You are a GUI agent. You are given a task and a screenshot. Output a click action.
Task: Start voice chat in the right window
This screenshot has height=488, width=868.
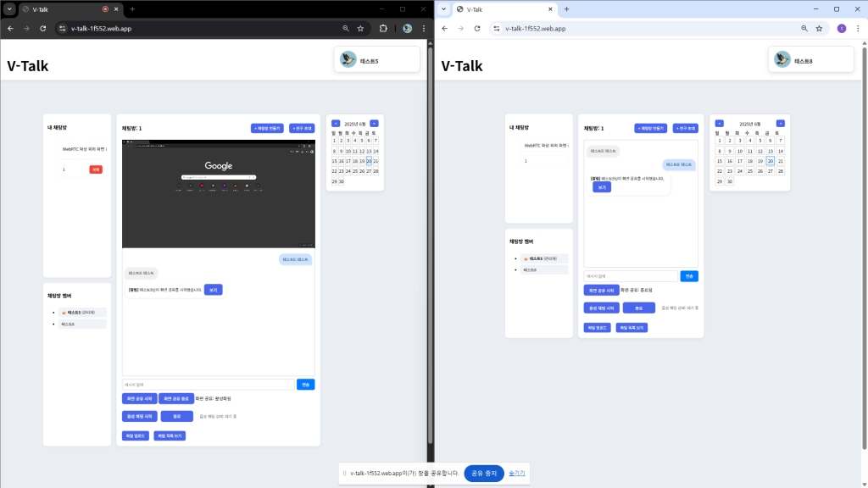click(601, 308)
